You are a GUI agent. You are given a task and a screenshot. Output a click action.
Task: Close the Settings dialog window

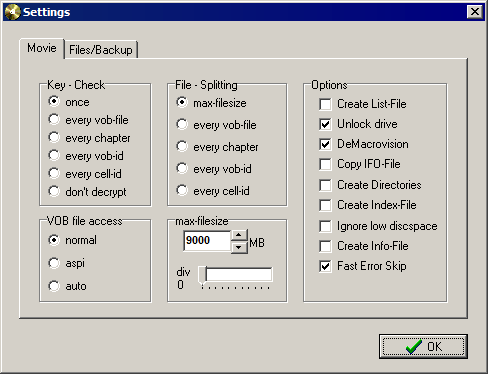click(475, 12)
